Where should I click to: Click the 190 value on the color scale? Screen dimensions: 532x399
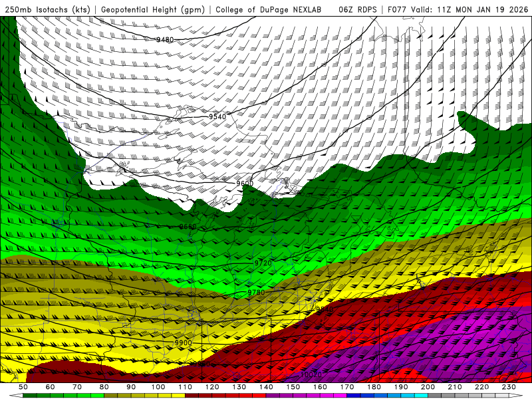401,387
